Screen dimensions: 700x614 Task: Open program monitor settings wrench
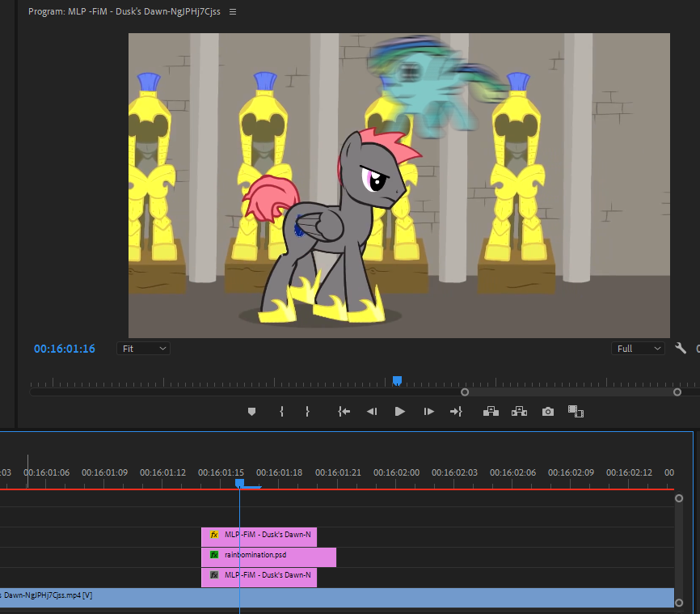pyautogui.click(x=681, y=349)
